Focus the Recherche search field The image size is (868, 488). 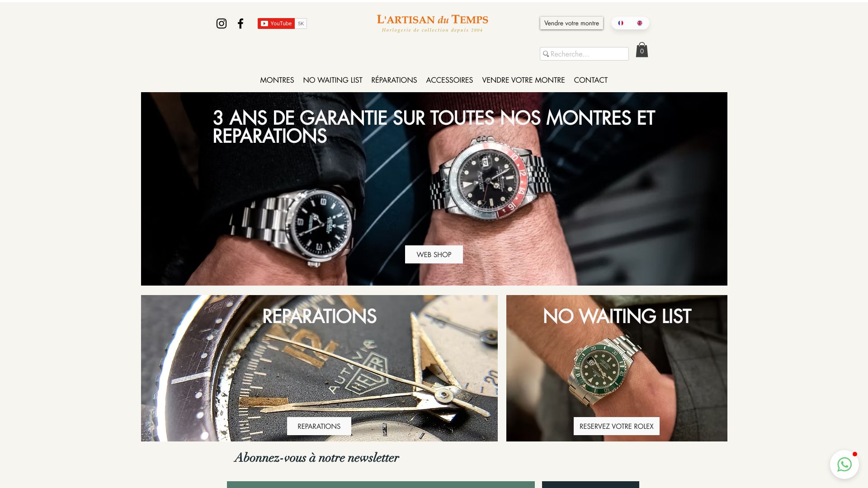click(584, 54)
